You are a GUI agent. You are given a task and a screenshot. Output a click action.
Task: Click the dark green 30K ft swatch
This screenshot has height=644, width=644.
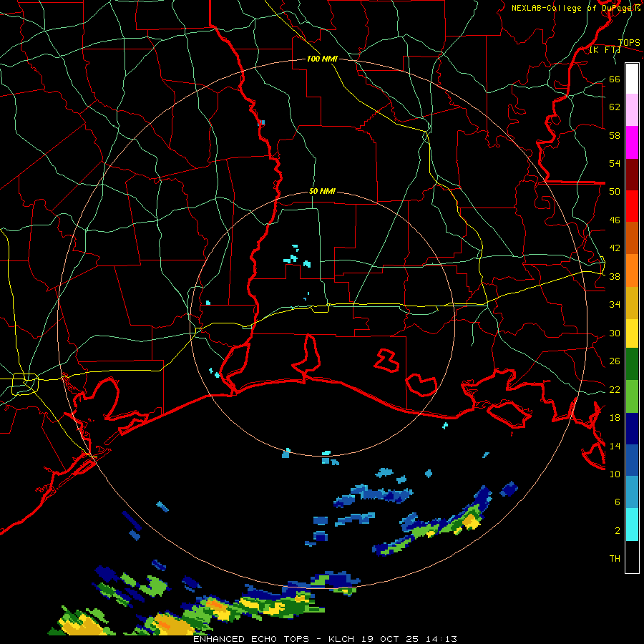(632, 364)
